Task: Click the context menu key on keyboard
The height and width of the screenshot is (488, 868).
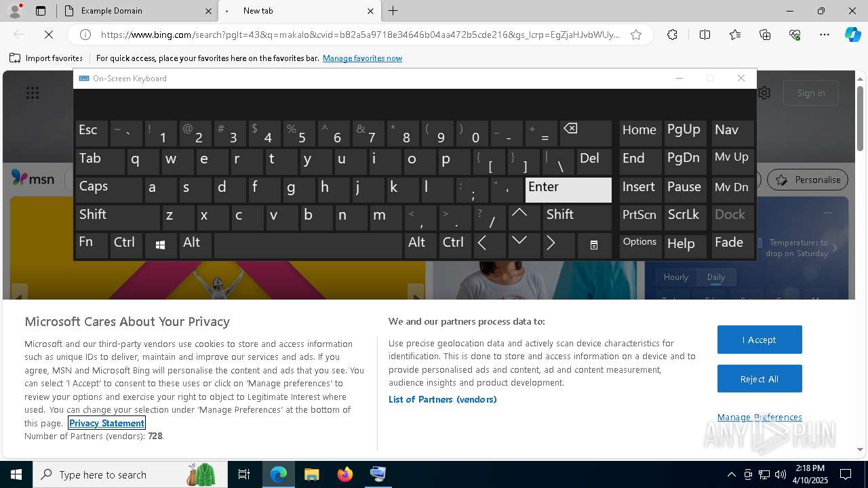Action: click(594, 245)
